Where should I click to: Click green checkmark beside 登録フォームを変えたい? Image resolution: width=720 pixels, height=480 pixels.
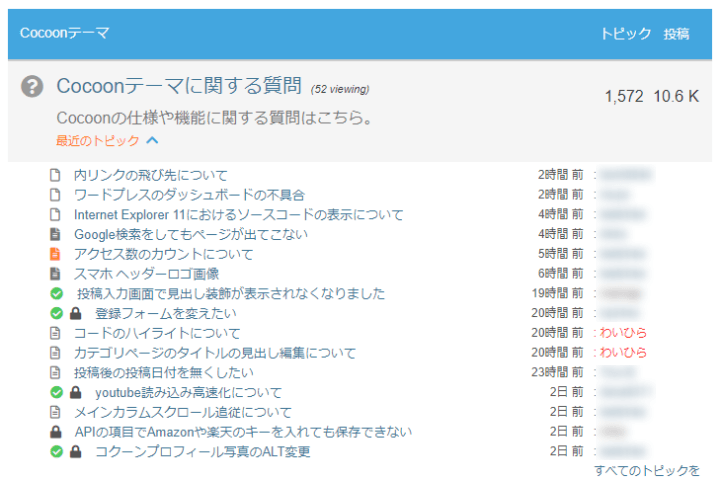click(56, 313)
